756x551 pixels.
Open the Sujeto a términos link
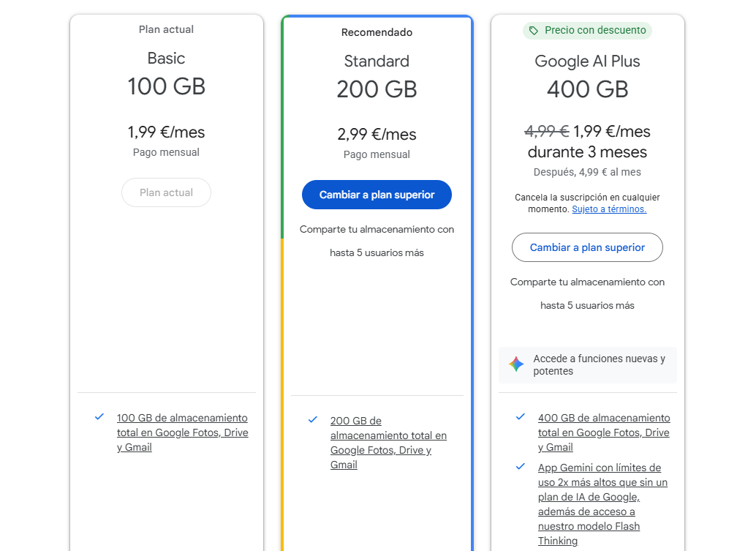[x=609, y=209]
